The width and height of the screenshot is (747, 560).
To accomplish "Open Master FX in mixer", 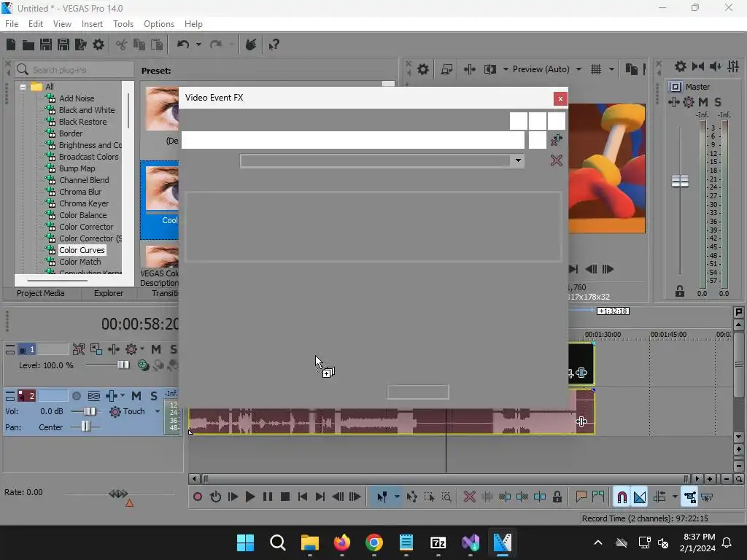I will click(673, 102).
